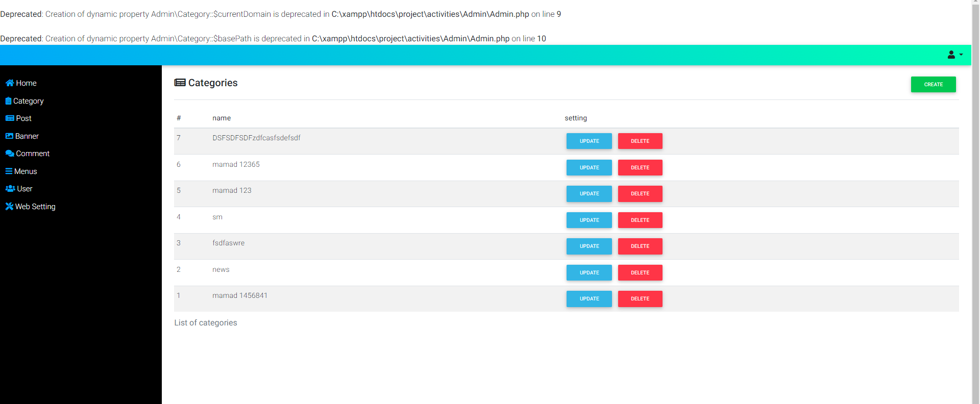Open the user account dropdown in header
980x404 pixels.
tap(955, 55)
